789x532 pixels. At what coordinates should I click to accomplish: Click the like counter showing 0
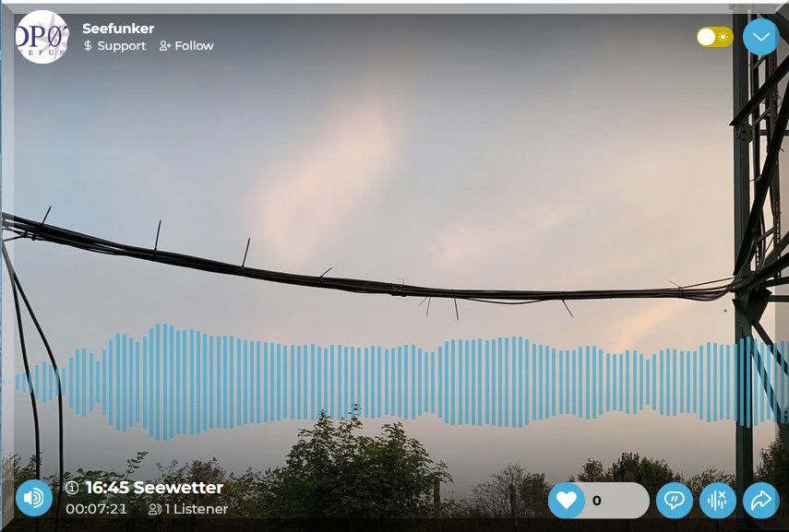tap(597, 501)
